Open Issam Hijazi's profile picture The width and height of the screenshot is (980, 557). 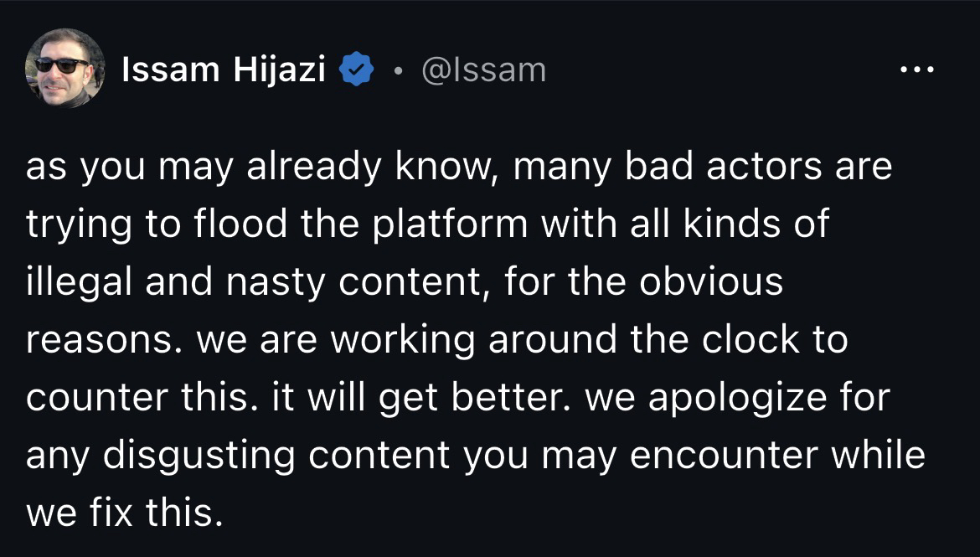[x=65, y=69]
